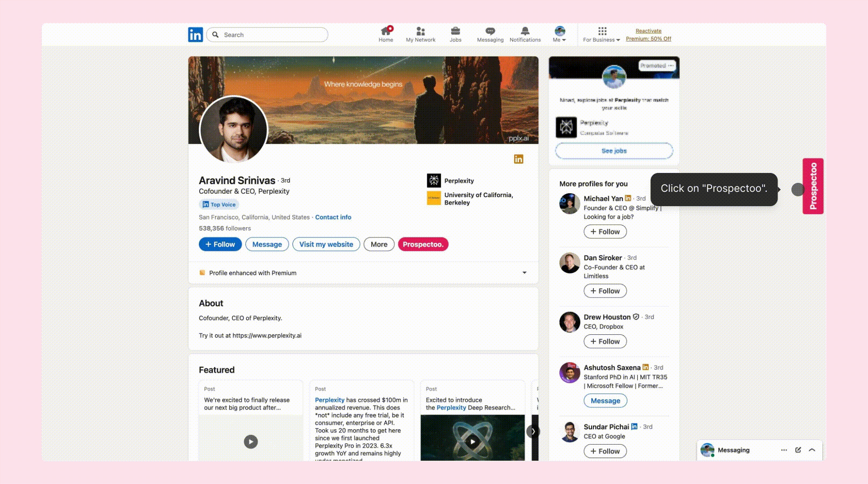Click the LinkedIn logo icon

(195, 35)
